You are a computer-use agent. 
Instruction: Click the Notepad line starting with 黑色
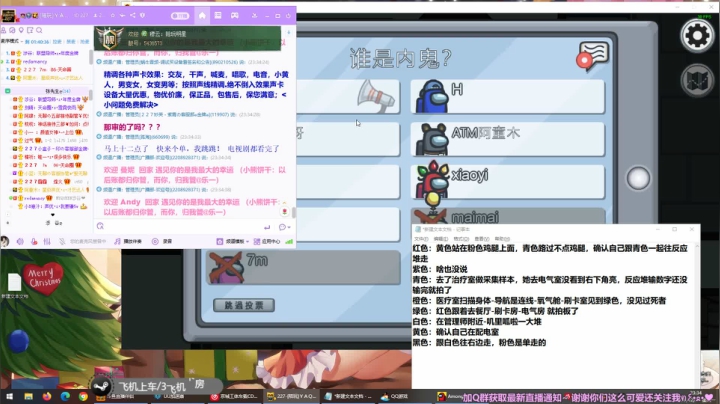point(479,342)
